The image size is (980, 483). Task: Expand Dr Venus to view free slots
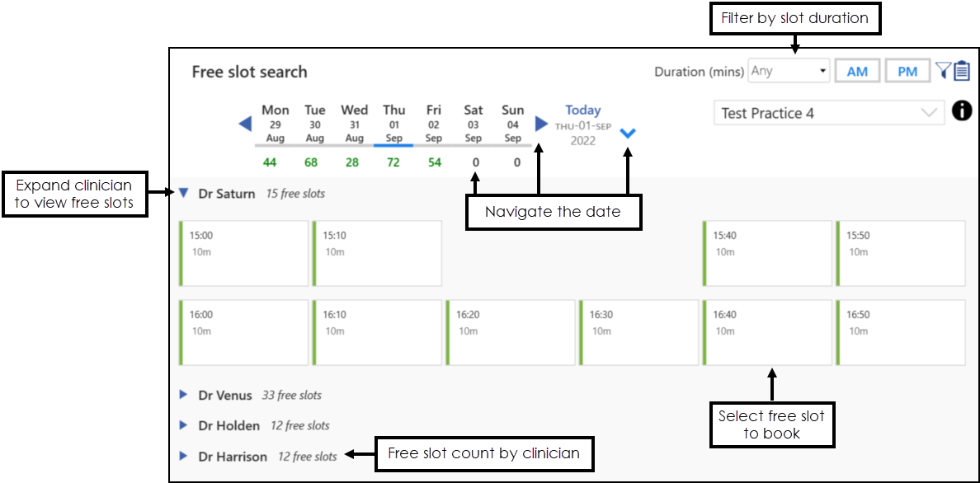[183, 395]
